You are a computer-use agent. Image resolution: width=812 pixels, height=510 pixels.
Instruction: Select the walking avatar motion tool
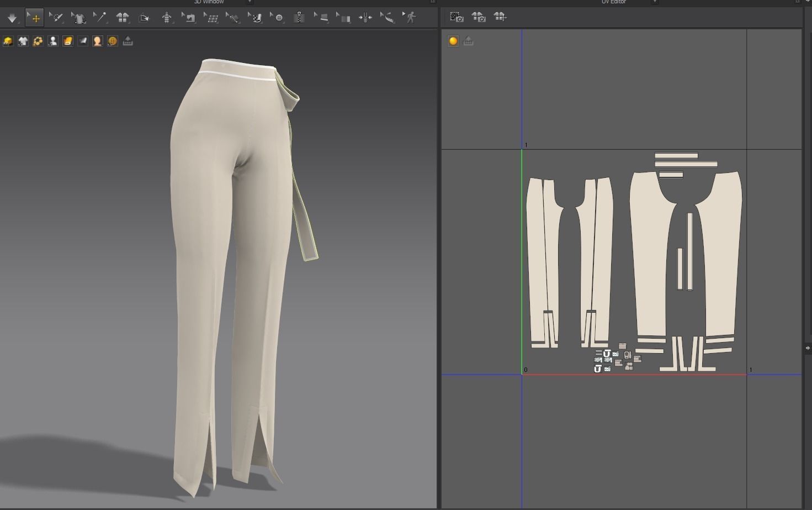410,18
